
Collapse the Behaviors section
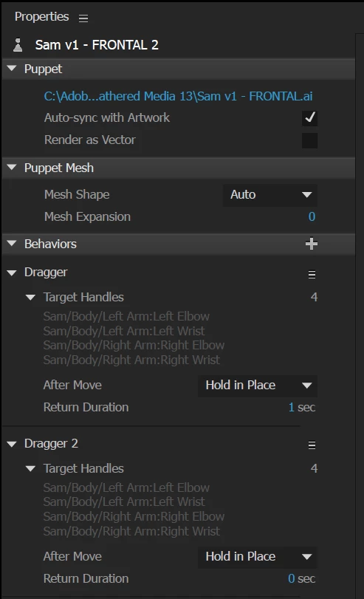pyautogui.click(x=12, y=244)
